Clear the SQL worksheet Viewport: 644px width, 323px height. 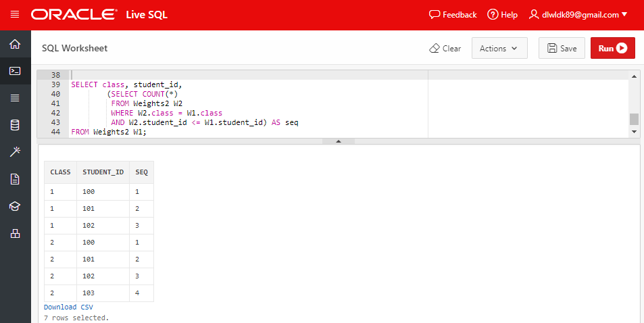click(x=445, y=49)
